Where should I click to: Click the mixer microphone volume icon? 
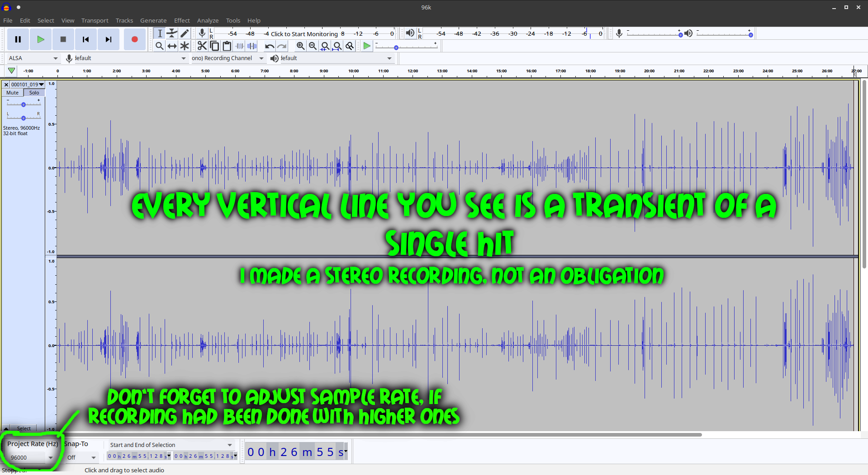(619, 33)
